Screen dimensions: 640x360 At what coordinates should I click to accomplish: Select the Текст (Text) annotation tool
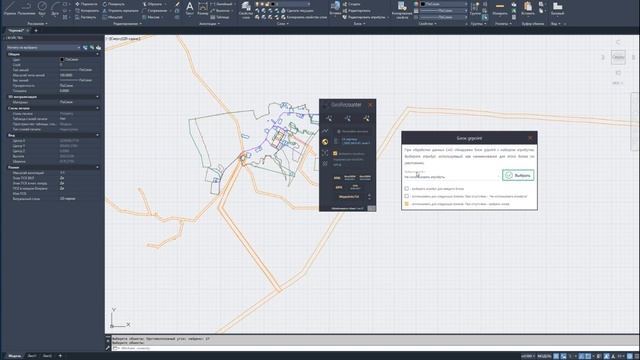(x=189, y=8)
